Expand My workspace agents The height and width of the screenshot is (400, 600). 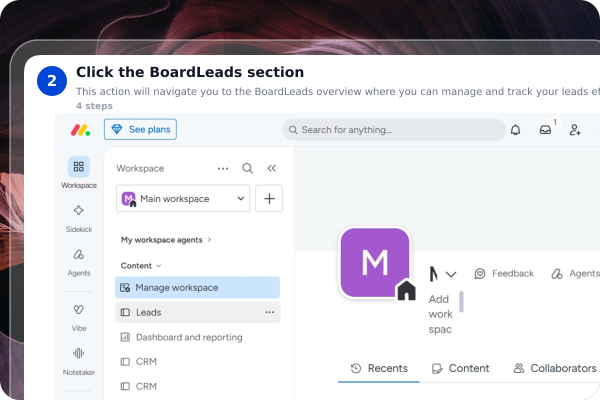click(166, 240)
